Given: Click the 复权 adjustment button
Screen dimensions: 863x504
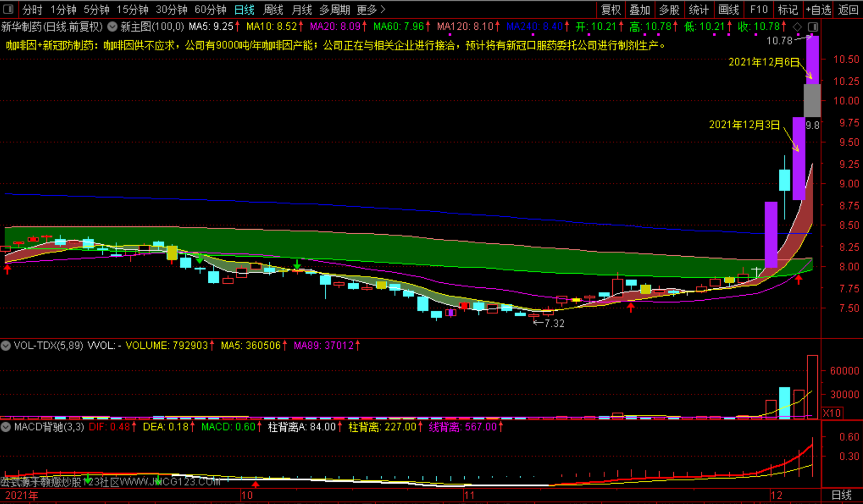Looking at the screenshot, I should click(611, 10).
